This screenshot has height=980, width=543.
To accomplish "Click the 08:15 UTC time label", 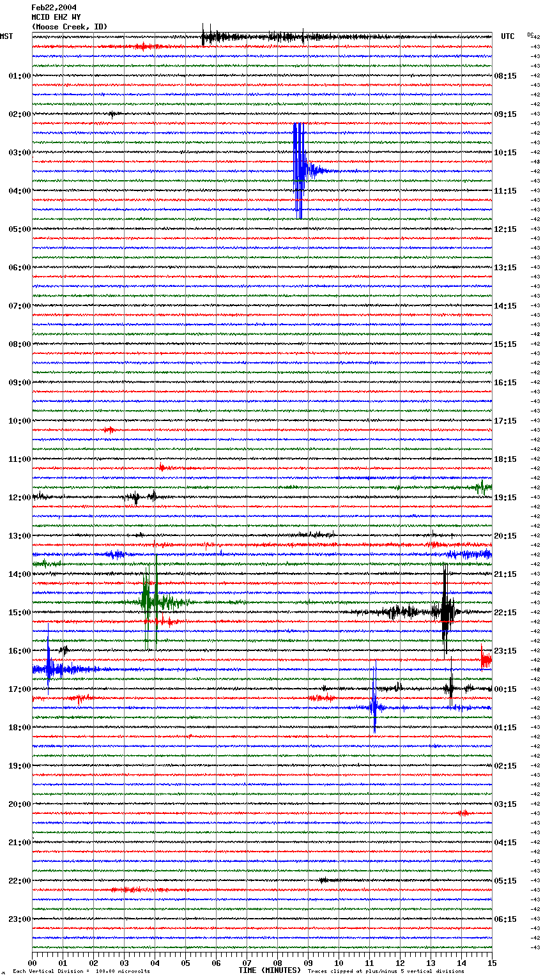I will (x=505, y=76).
